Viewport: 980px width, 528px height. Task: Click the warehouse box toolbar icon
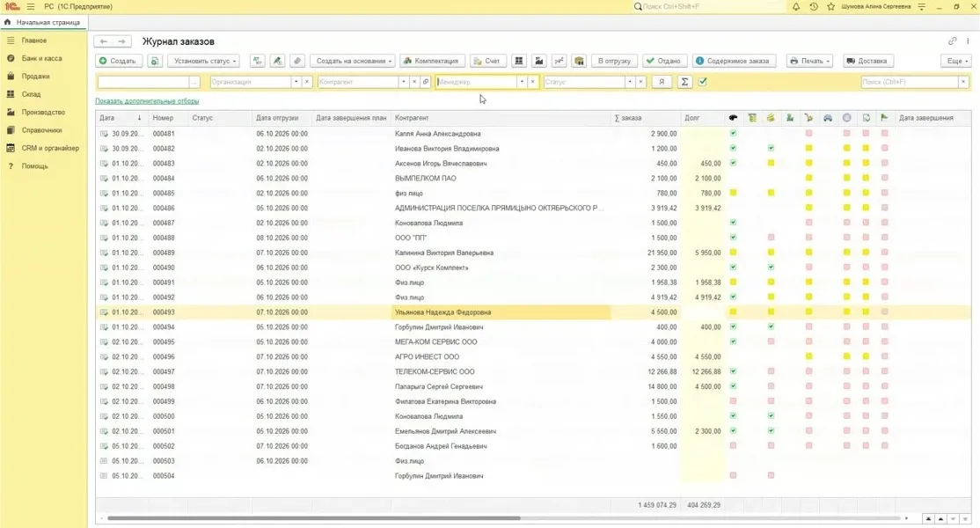point(580,61)
